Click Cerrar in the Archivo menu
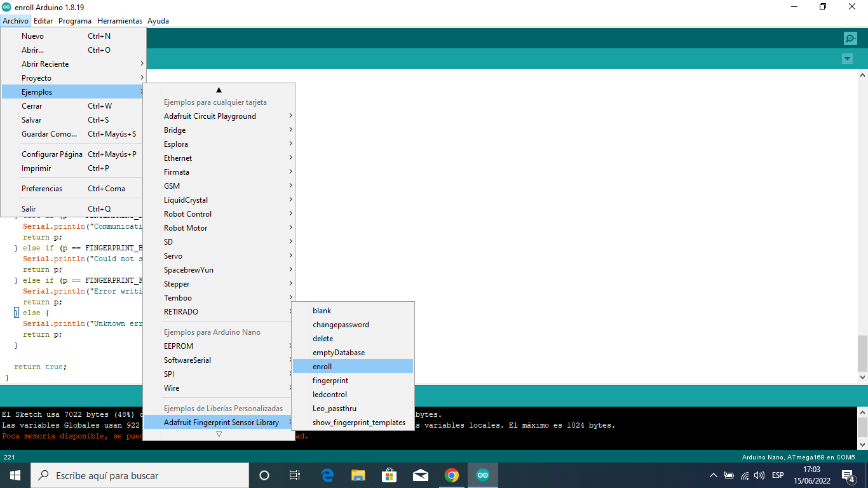This screenshot has height=488, width=868. point(74,106)
